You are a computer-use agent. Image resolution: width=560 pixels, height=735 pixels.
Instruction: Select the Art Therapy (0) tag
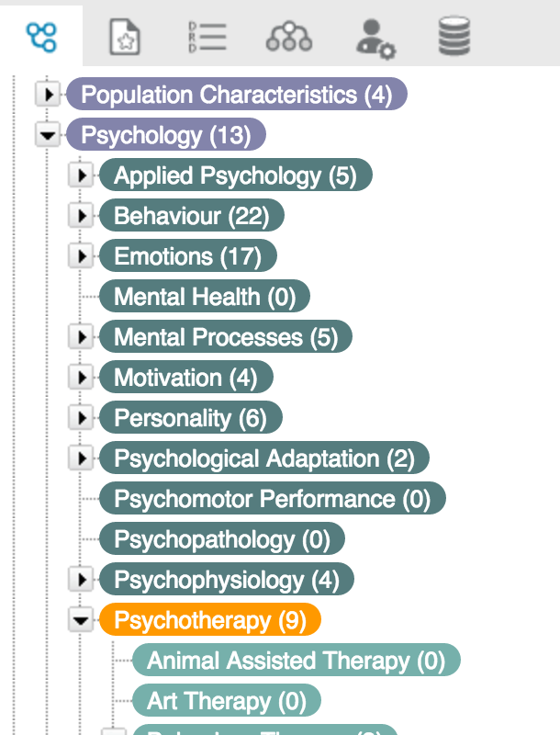[x=227, y=700]
